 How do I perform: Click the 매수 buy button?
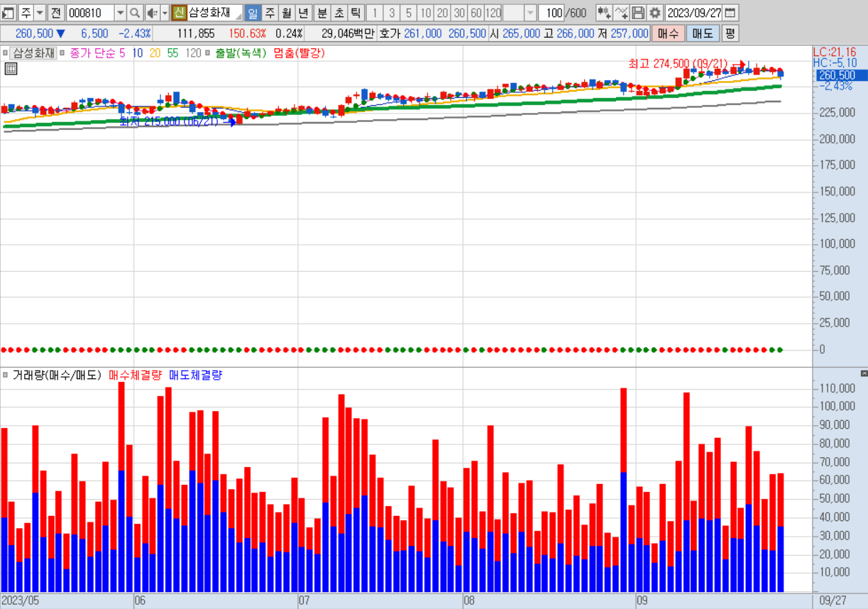(x=668, y=33)
